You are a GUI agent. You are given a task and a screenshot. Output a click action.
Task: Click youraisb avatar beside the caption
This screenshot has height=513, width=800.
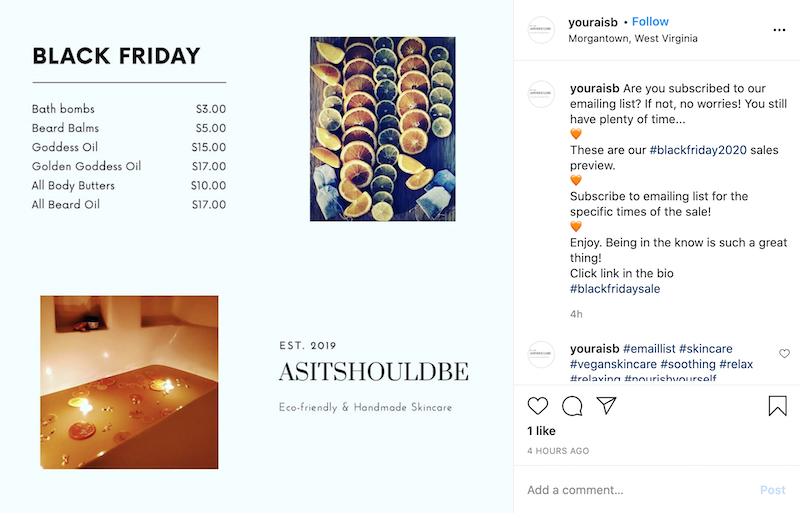coord(541,94)
